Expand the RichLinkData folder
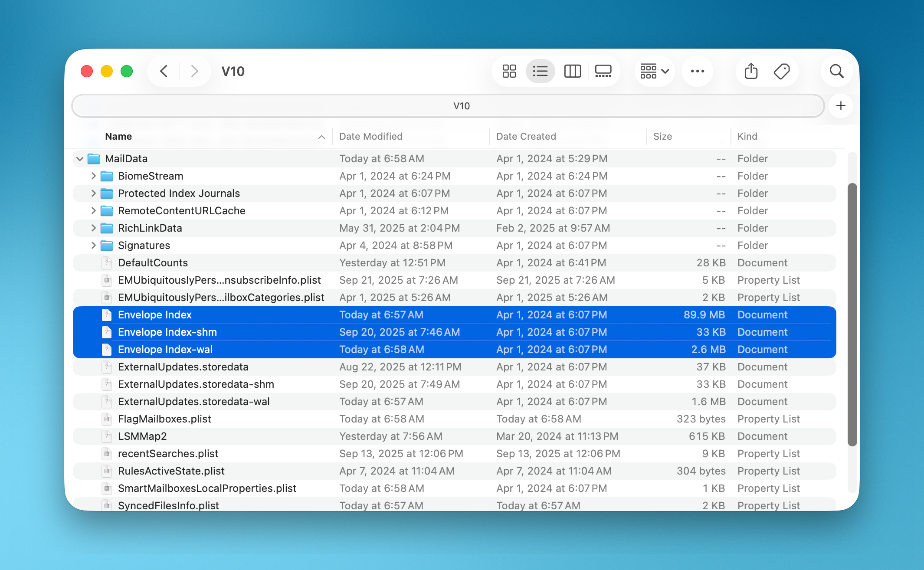 (x=93, y=228)
